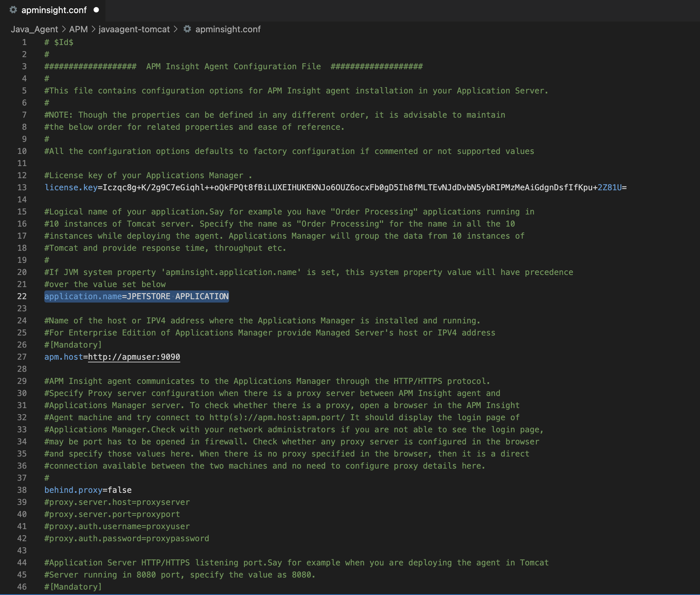Click apminsight.conf breadcrumb file name
This screenshot has height=595, width=700.
(x=228, y=29)
